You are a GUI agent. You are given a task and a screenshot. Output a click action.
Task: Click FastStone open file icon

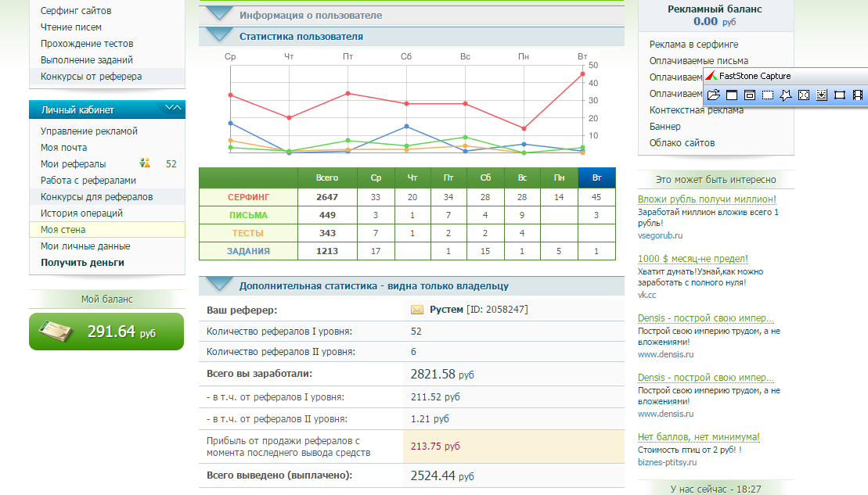pyautogui.click(x=714, y=95)
